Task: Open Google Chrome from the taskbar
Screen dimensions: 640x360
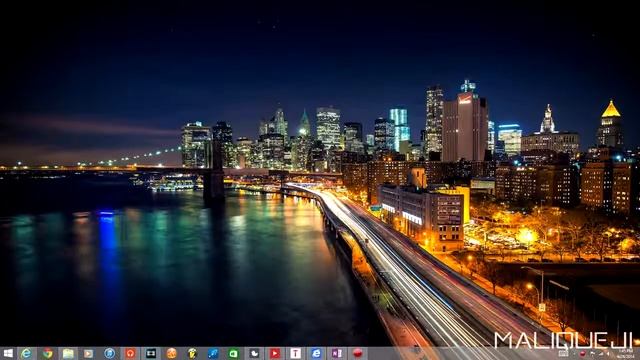Action: click(x=48, y=353)
